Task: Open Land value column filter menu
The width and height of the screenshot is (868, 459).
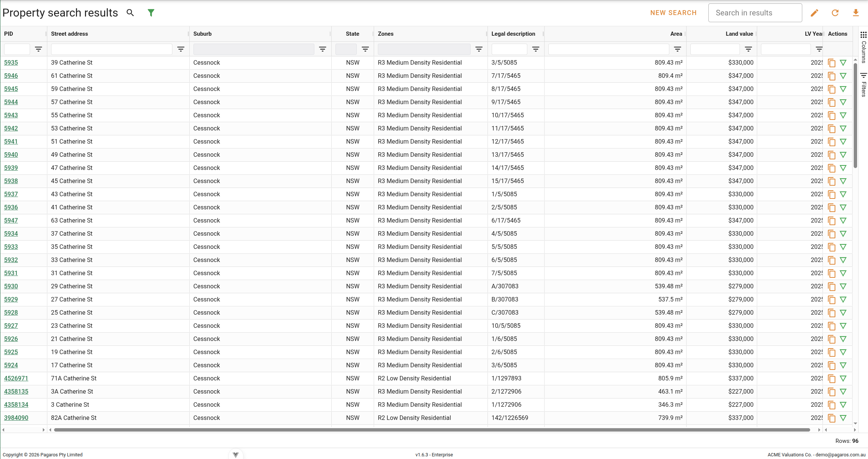Action: click(749, 49)
